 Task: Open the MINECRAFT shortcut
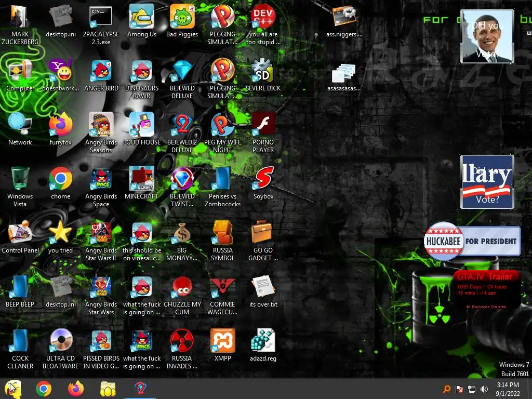coord(142,183)
